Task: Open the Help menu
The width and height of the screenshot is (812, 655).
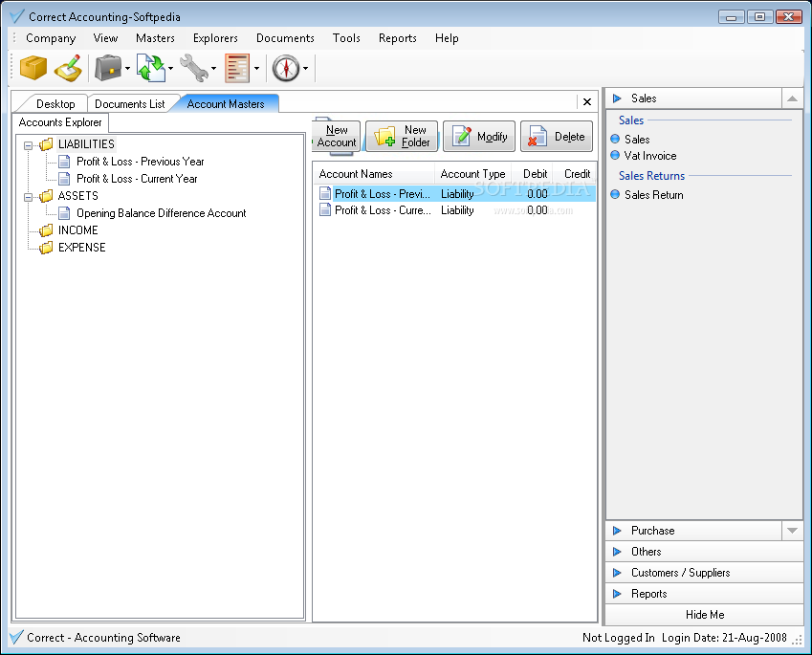Action: (447, 38)
